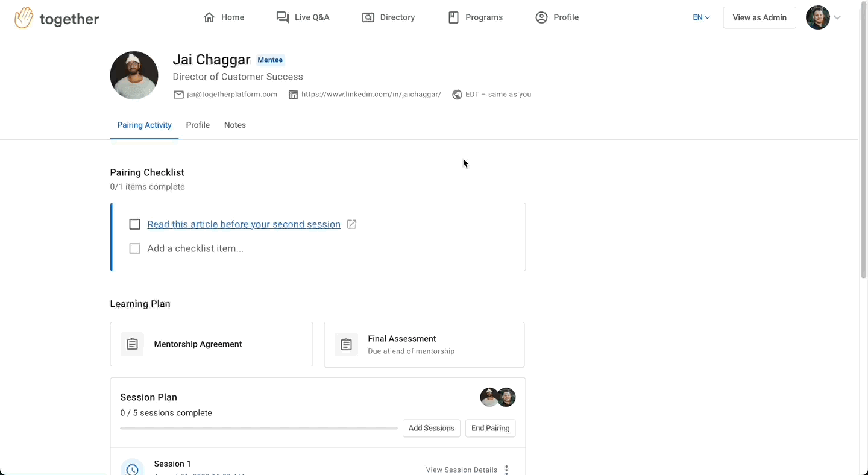Click Jai Chaggar's large profile photo
The width and height of the screenshot is (868, 475).
(x=134, y=75)
